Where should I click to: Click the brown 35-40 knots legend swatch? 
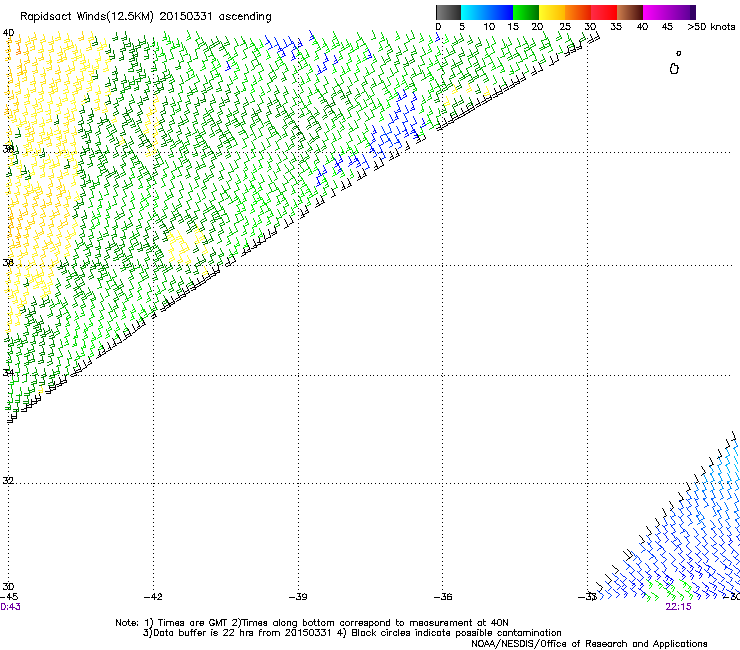pos(630,12)
